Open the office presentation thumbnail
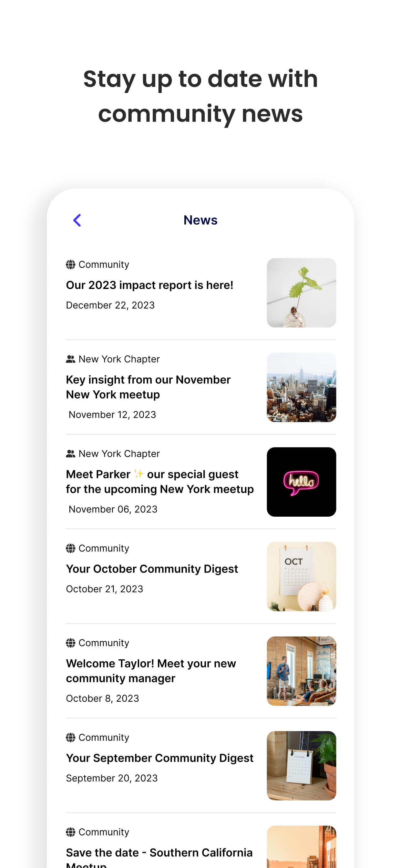The width and height of the screenshot is (401, 868). click(301, 671)
